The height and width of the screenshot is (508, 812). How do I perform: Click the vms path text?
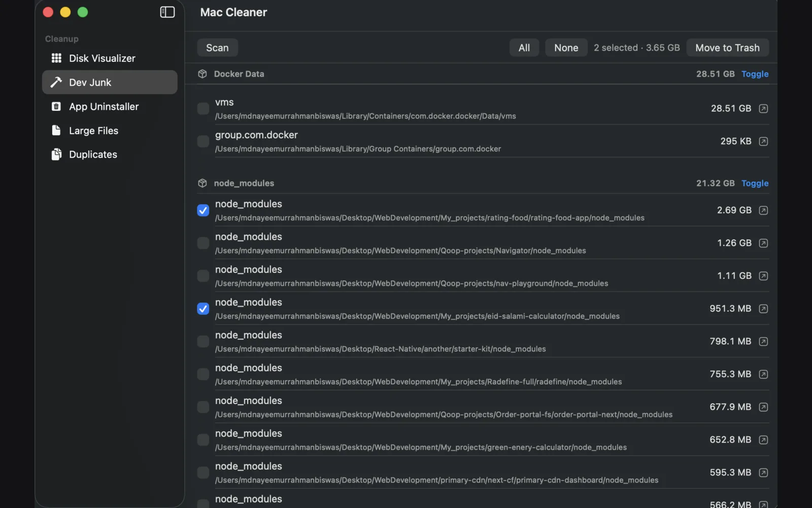[365, 116]
